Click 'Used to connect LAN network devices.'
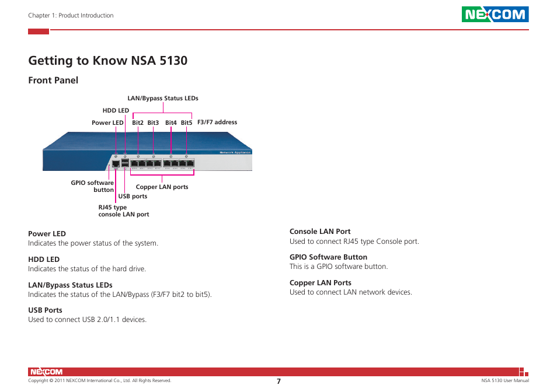The width and height of the screenshot is (557, 392). [x=351, y=292]
